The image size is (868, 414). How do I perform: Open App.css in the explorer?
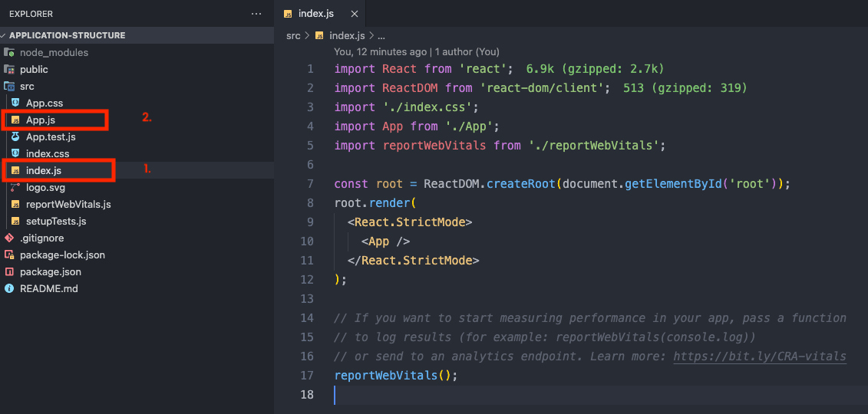(45, 103)
